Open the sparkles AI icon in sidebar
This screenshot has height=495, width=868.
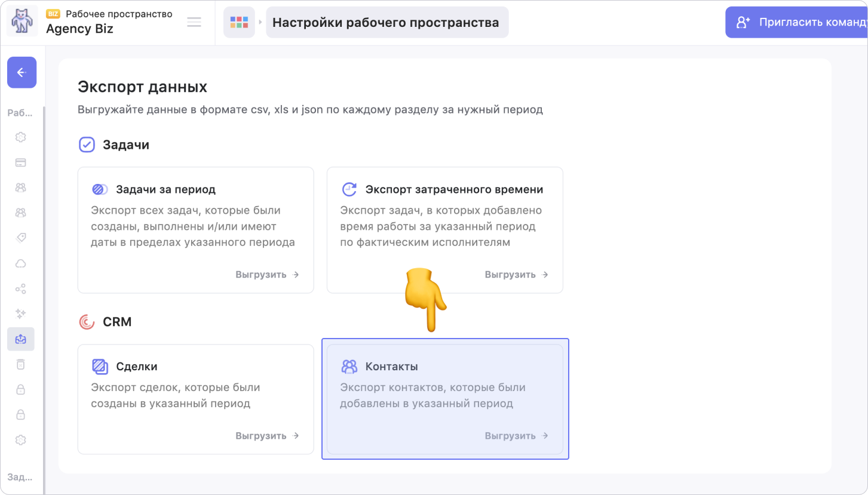click(x=20, y=313)
